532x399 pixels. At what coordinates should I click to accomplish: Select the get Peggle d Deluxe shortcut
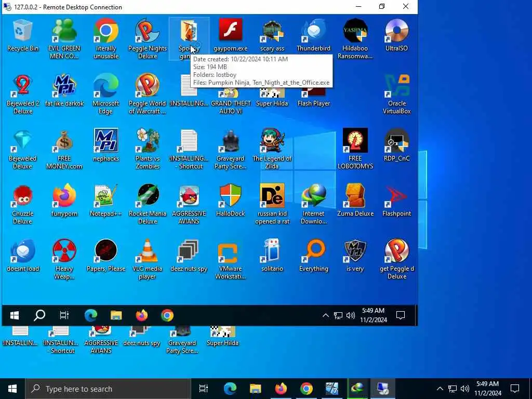(x=396, y=260)
